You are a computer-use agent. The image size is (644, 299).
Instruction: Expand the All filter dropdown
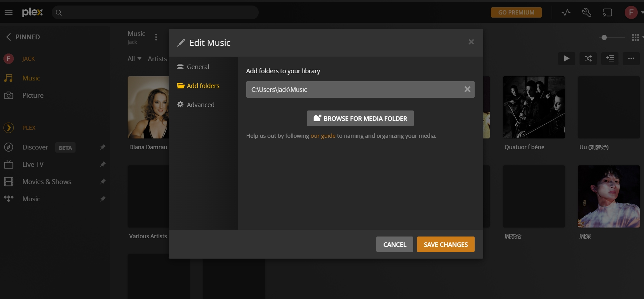[x=135, y=59]
